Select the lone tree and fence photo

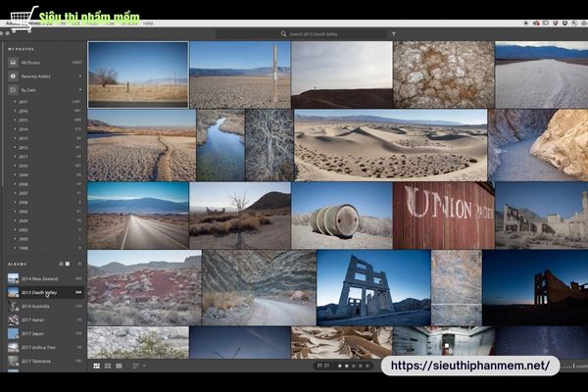click(138, 74)
